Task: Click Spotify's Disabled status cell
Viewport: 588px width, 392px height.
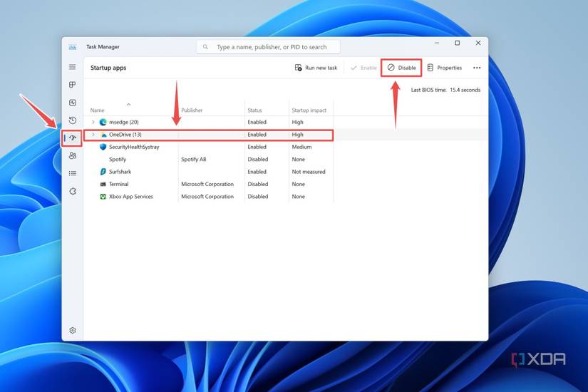Action: click(x=257, y=160)
